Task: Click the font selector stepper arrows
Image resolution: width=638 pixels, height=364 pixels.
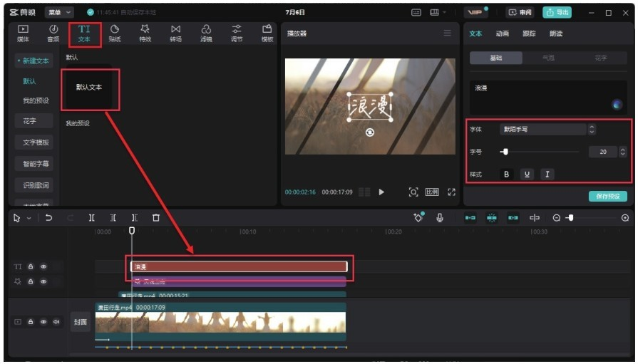Action: pos(592,130)
